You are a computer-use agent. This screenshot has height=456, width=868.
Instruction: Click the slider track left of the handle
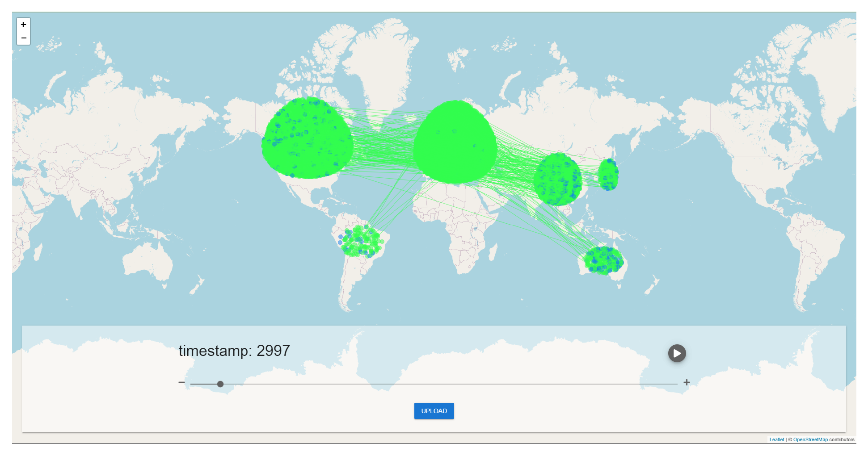203,384
